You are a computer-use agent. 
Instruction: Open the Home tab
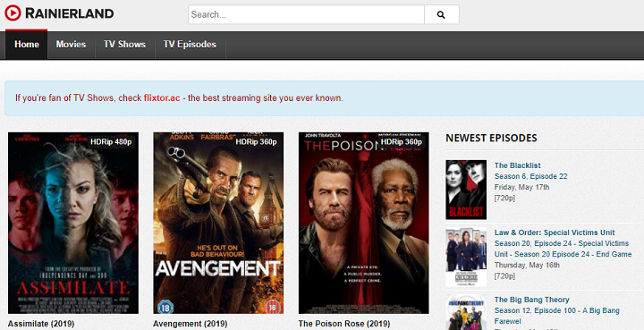tap(27, 45)
